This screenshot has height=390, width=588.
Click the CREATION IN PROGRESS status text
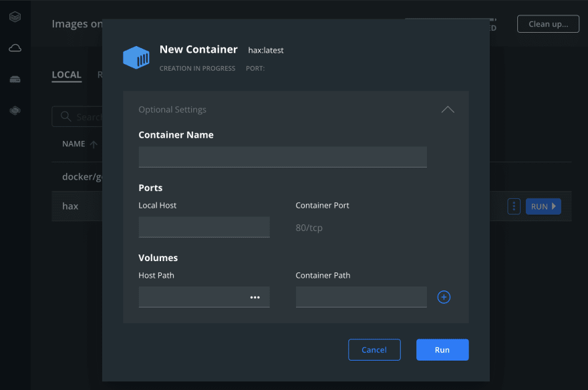(197, 69)
